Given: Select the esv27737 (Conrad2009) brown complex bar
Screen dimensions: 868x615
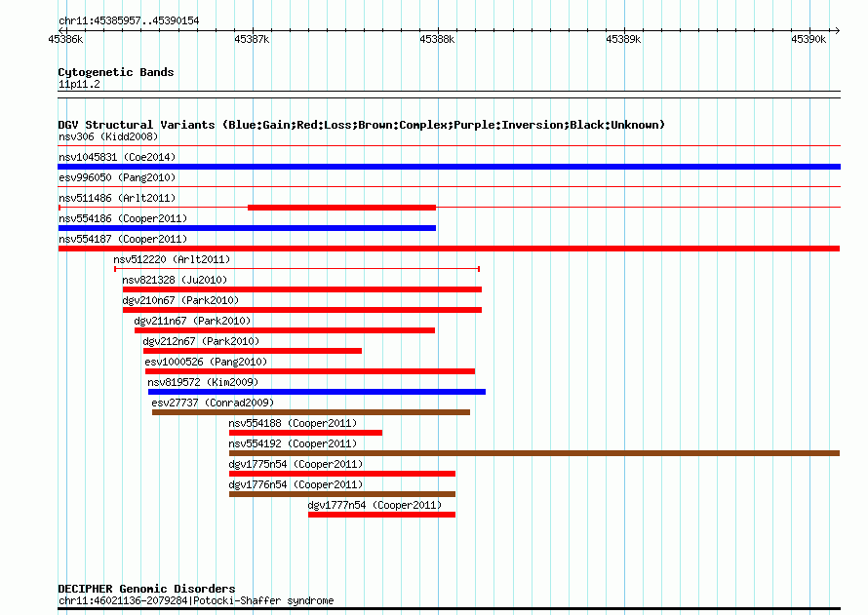Looking at the screenshot, I should click(x=311, y=412).
